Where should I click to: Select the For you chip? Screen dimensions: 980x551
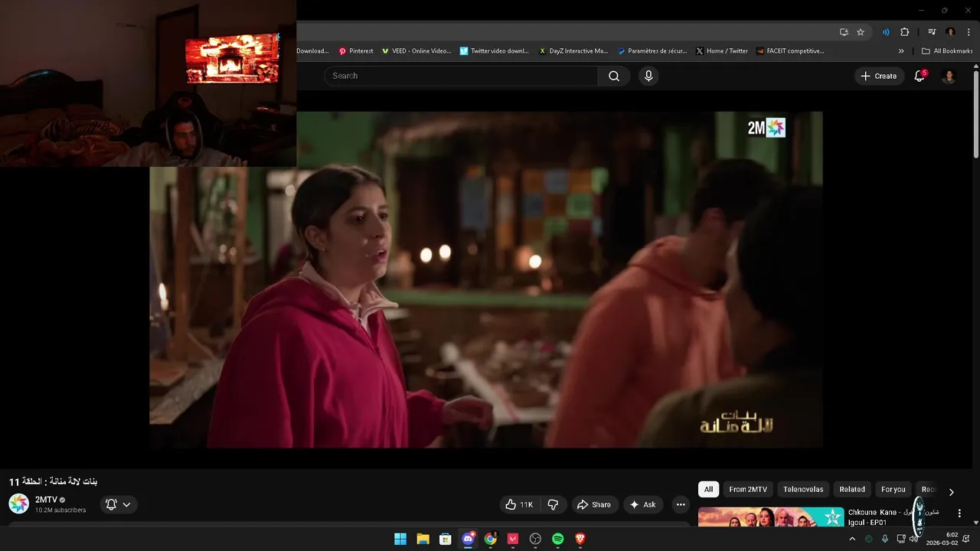click(x=893, y=489)
